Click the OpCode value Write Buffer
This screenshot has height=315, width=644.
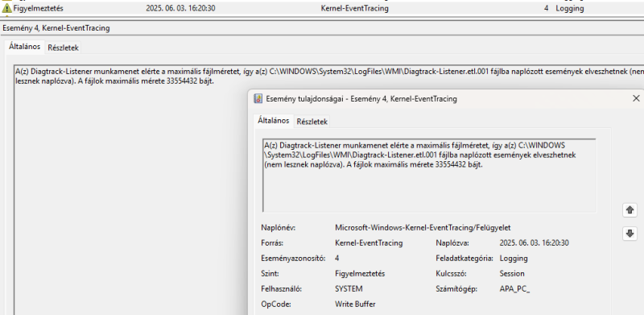(355, 305)
